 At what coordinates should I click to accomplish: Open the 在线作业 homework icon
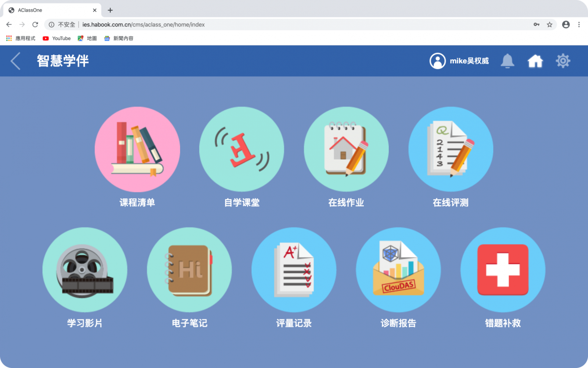click(x=346, y=149)
